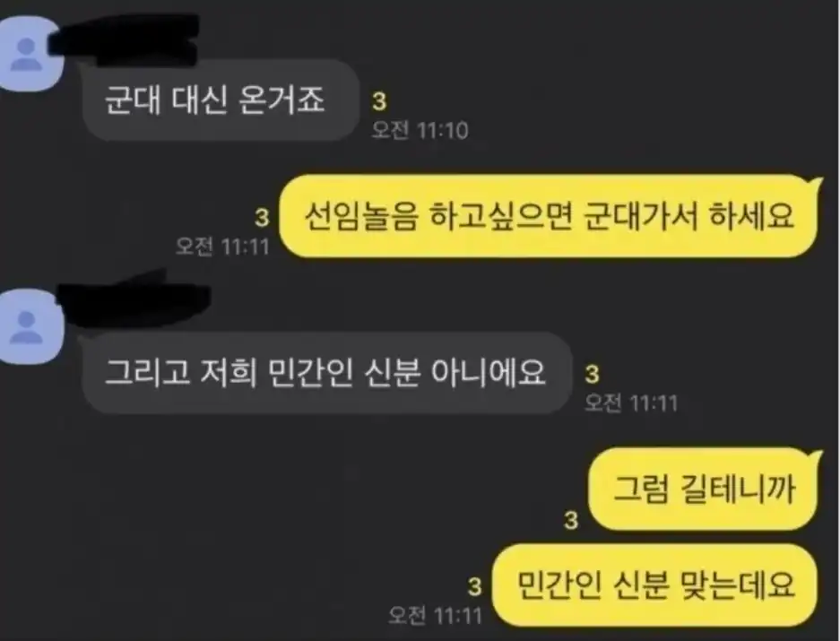Click the '오전 11:11' timestamp beside '선임놀음' message

(223, 247)
